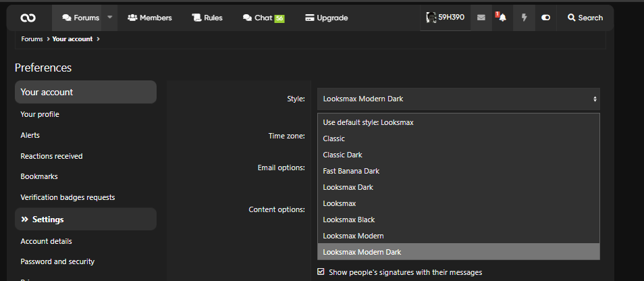Toggle the dark/light mode switch
Viewport: 644px width, 281px height.
pyautogui.click(x=546, y=18)
